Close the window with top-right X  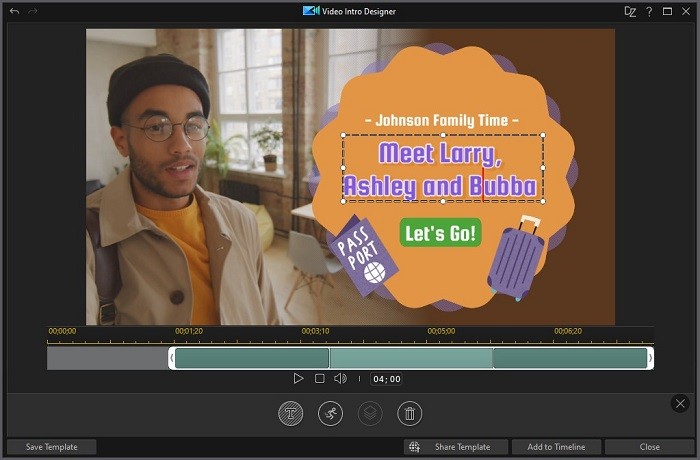point(686,11)
